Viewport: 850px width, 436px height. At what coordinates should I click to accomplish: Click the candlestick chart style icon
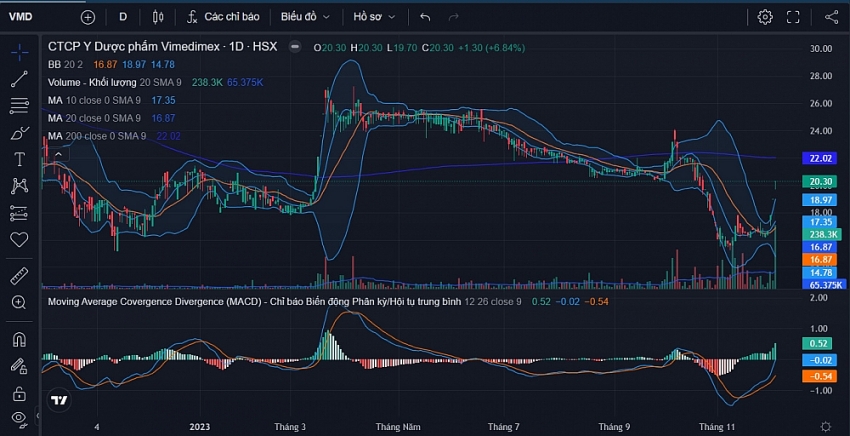[x=158, y=17]
